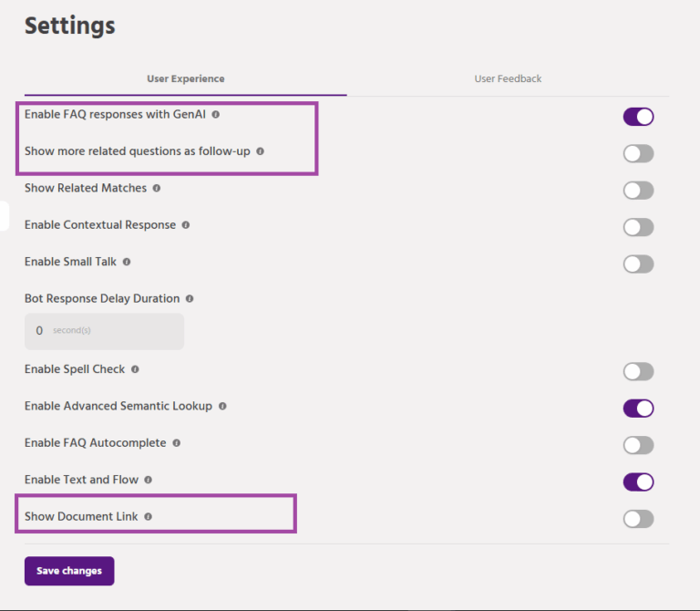The image size is (700, 611).
Task: Switch on Enable Small Talk
Action: (638, 264)
